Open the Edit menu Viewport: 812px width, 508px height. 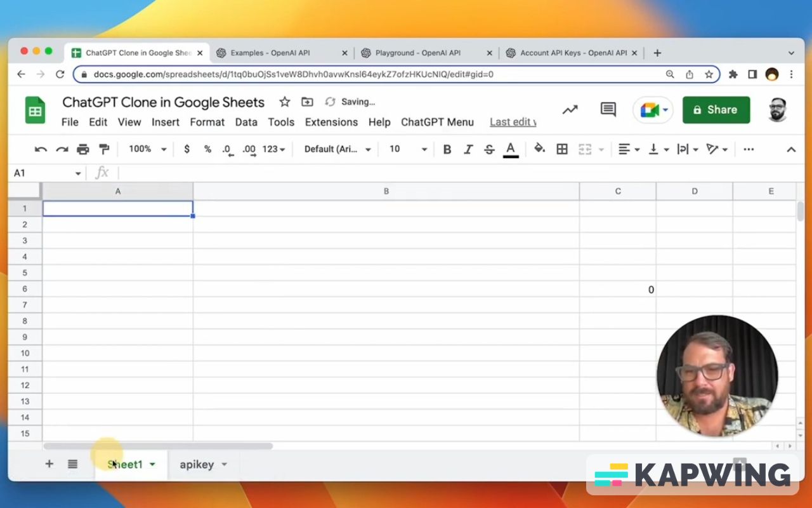click(98, 122)
